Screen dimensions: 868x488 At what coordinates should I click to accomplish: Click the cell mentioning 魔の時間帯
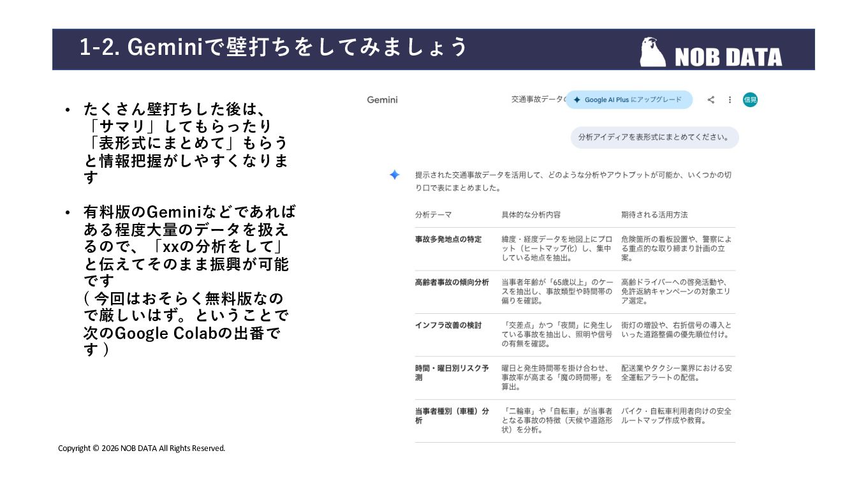point(557,378)
